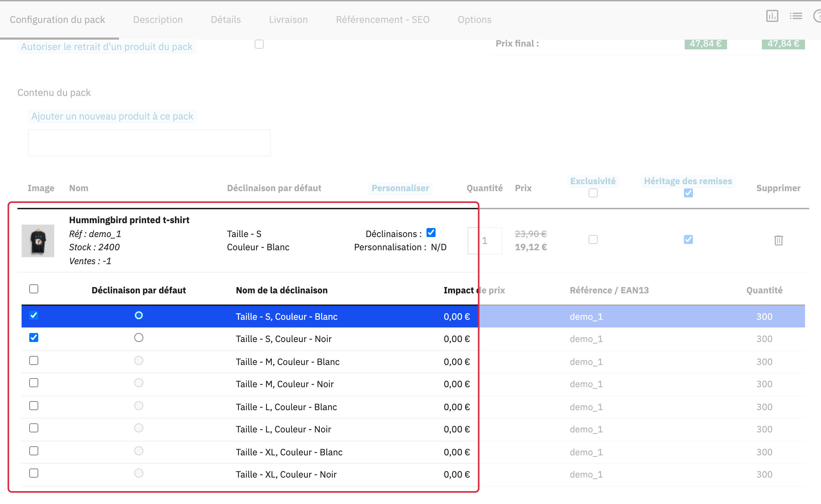Screen dimensions: 821x504
Task: Delete Hummingbird t-shirt with trash icon
Action: tap(778, 240)
